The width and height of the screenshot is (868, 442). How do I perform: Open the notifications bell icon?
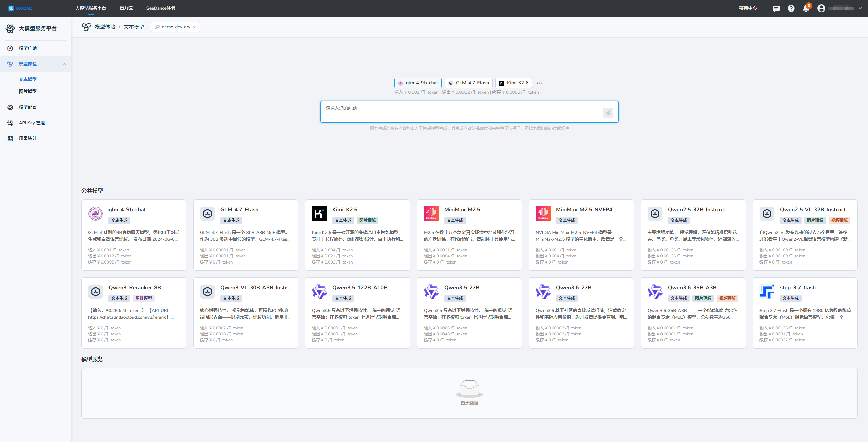(x=806, y=9)
